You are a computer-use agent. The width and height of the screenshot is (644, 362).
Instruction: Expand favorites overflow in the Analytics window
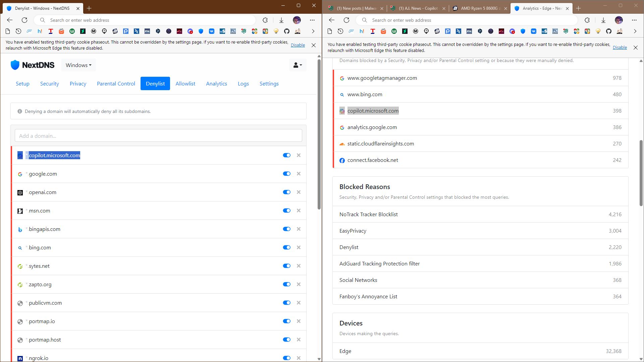[x=635, y=31]
